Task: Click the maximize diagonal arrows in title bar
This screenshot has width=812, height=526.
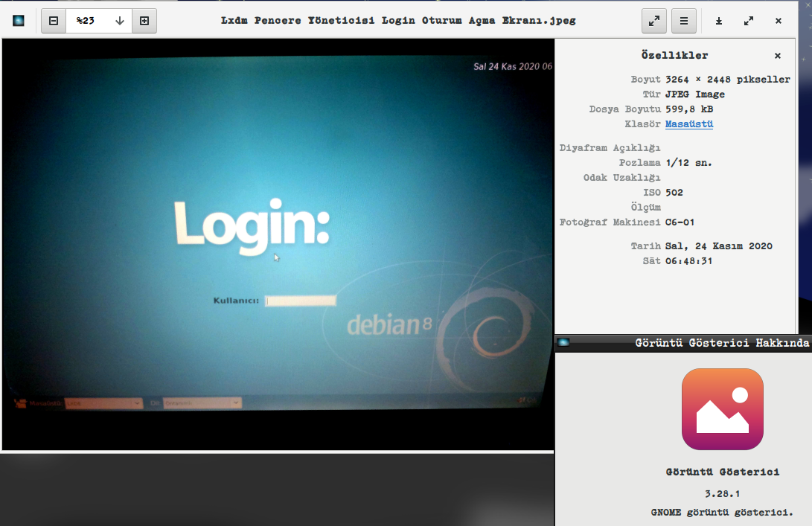Action: click(x=748, y=21)
